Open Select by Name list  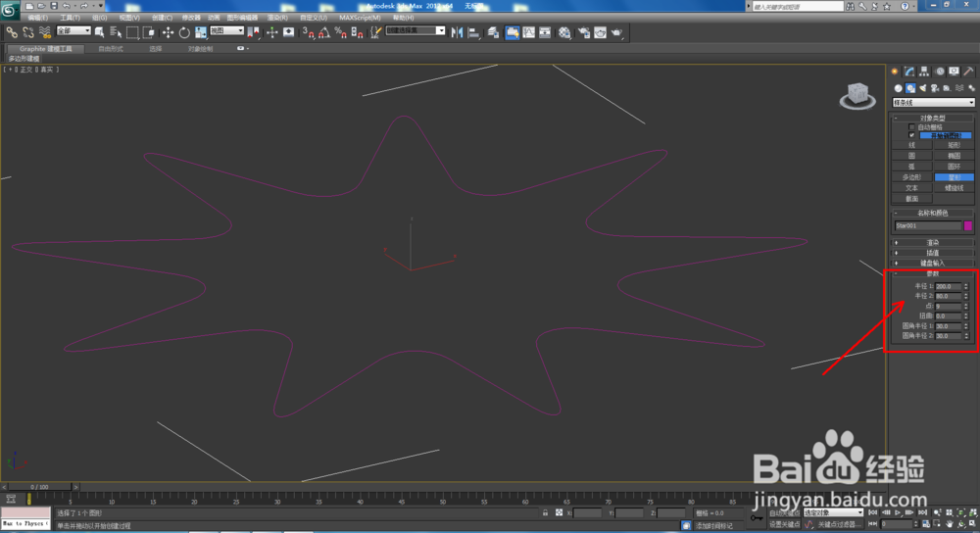click(x=116, y=32)
